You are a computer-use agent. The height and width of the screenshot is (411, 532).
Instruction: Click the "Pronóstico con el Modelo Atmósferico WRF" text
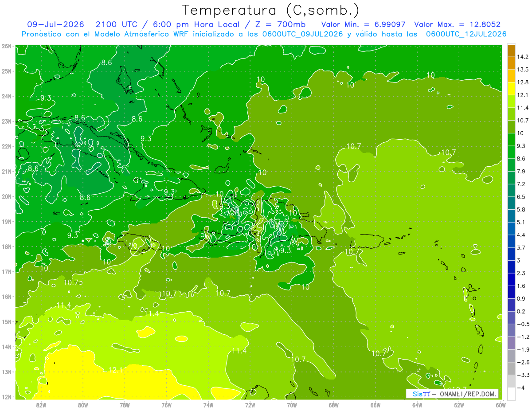pos(106,34)
